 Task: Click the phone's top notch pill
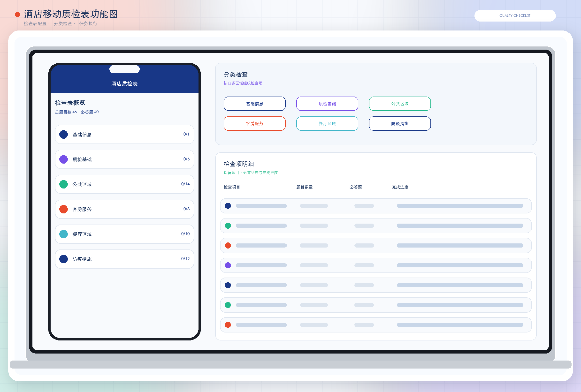pos(124,69)
